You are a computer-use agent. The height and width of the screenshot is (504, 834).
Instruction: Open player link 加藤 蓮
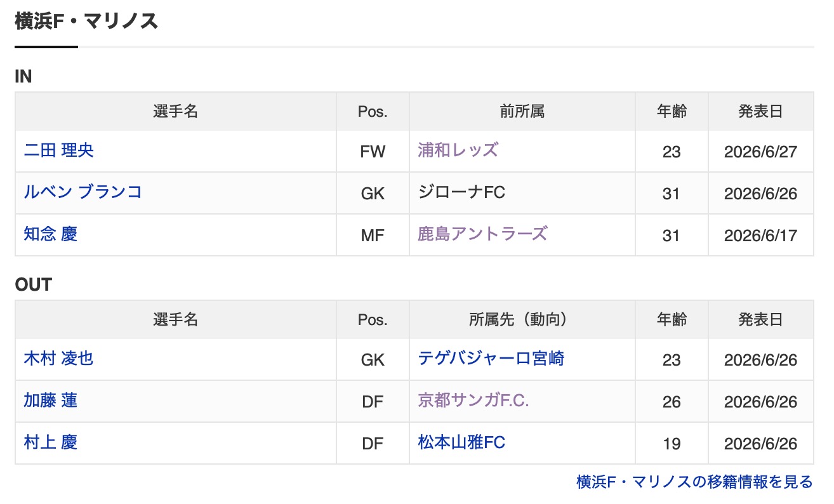[50, 401]
